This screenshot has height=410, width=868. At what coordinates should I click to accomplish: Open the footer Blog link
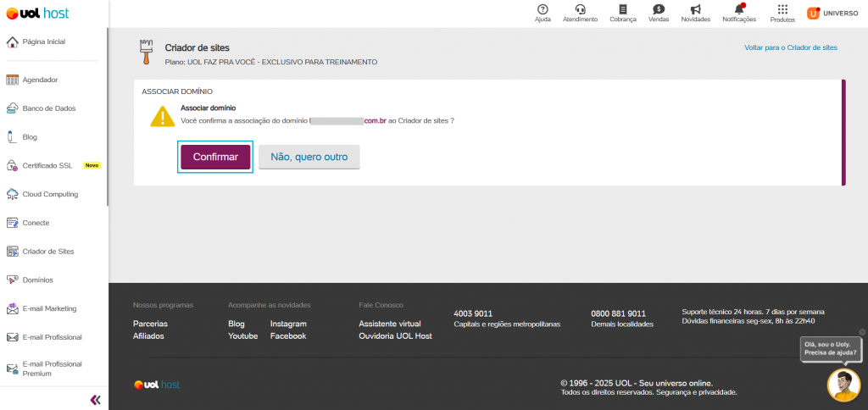tap(236, 324)
